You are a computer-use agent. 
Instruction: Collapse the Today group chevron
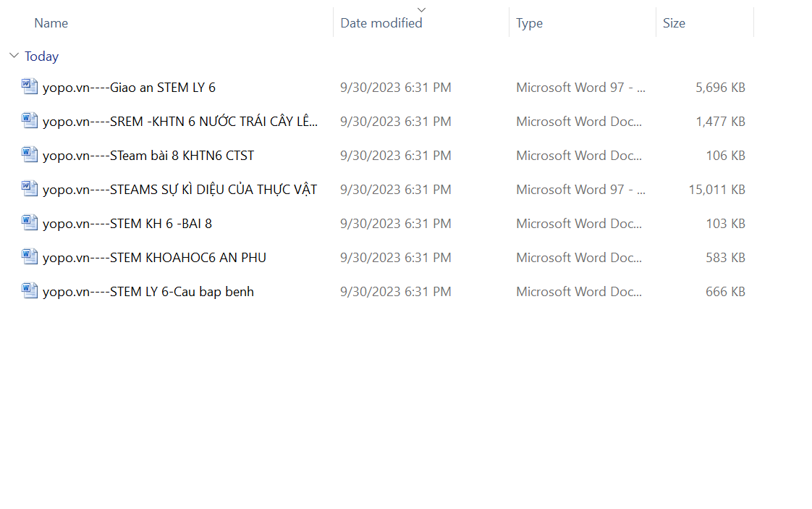click(x=14, y=56)
